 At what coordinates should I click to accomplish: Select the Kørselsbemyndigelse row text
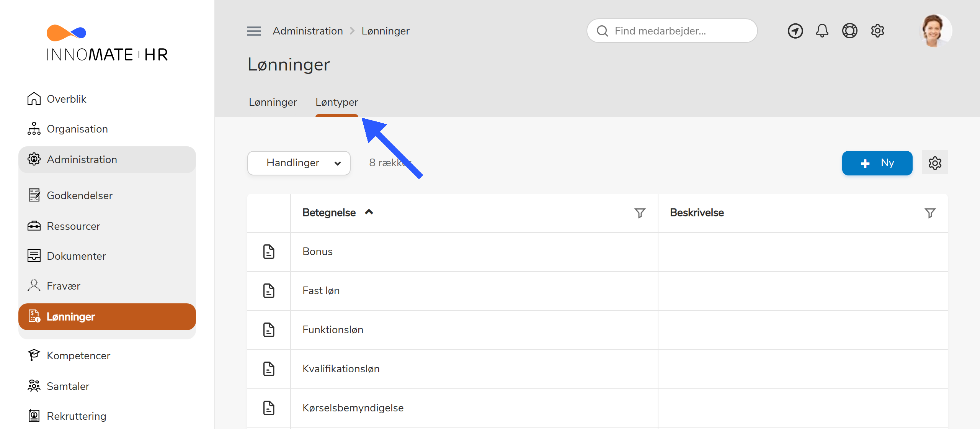[x=353, y=408]
